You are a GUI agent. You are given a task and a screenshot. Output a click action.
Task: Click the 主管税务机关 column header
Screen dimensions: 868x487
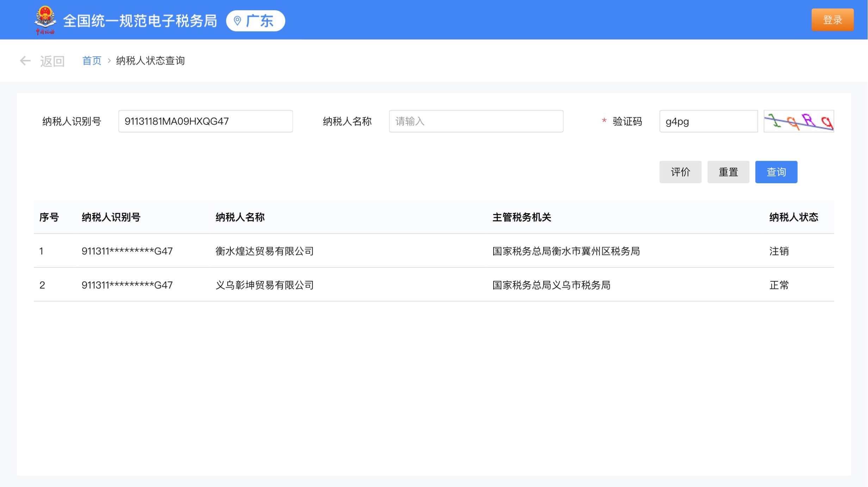pos(521,217)
